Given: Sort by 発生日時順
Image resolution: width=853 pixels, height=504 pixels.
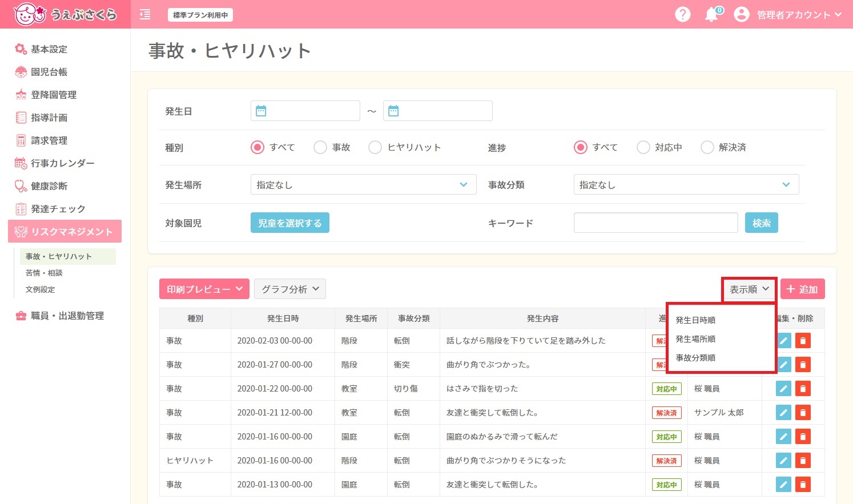Looking at the screenshot, I should [695, 320].
